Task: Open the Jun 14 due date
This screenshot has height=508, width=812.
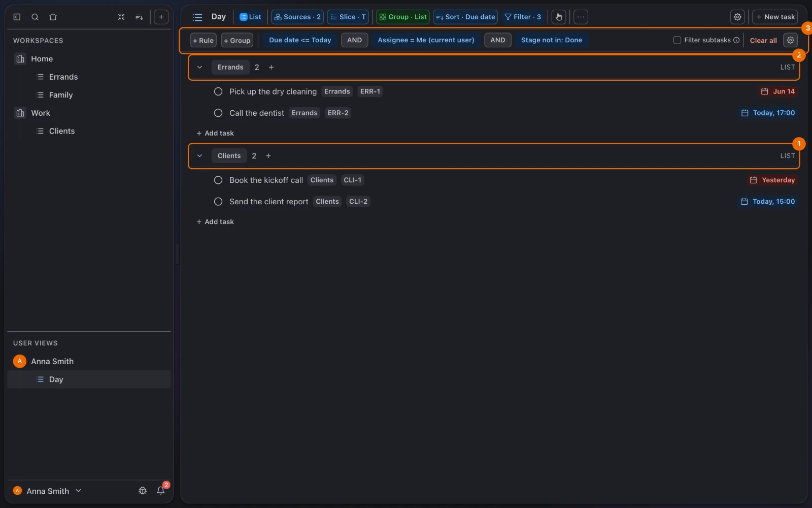Action: tap(778, 91)
